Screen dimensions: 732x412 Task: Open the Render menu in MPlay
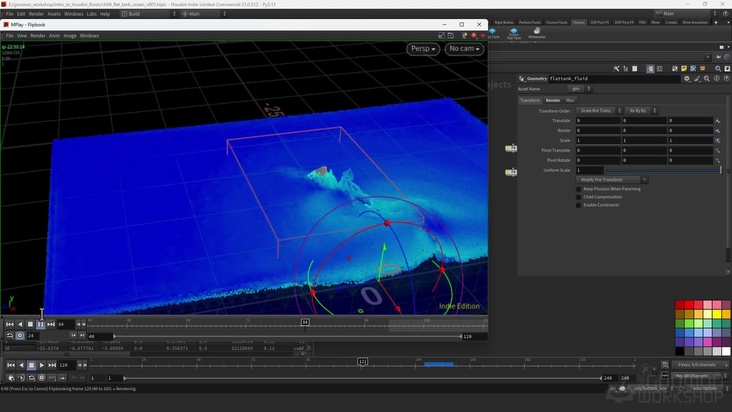[x=36, y=35]
